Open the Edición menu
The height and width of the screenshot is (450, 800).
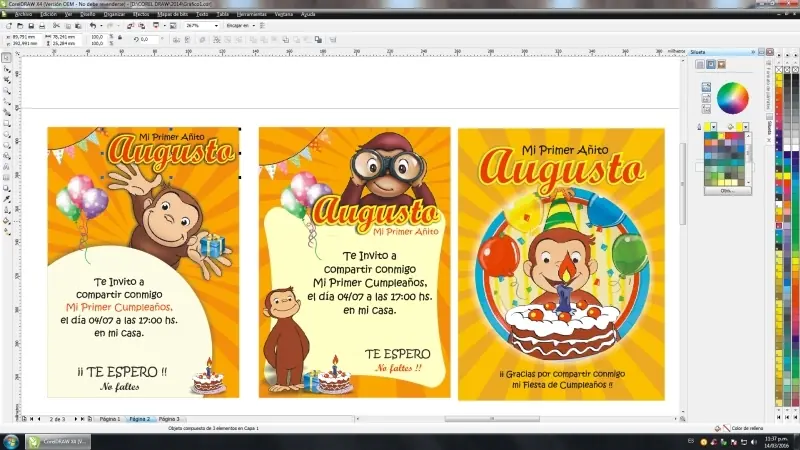click(48, 14)
